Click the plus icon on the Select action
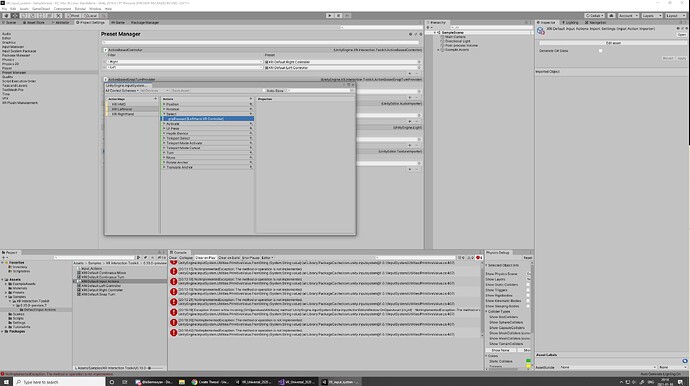Image resolution: width=690 pixels, height=386 pixels. click(x=251, y=114)
